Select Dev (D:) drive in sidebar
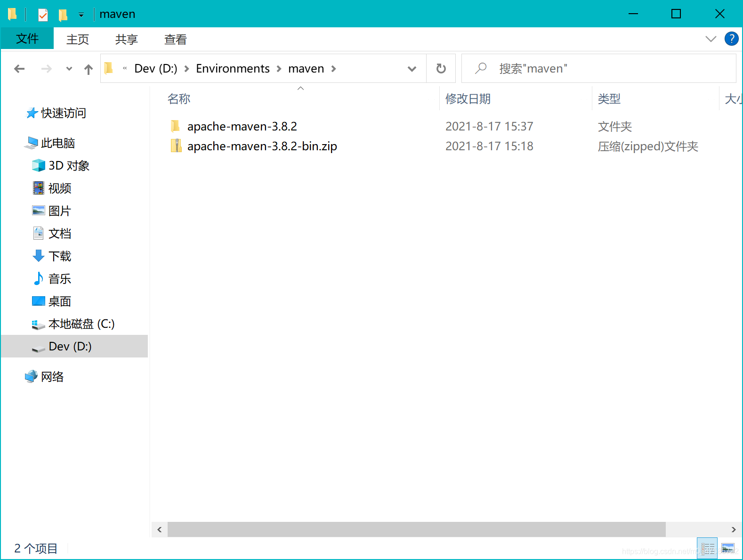Viewport: 743px width, 560px height. click(74, 346)
